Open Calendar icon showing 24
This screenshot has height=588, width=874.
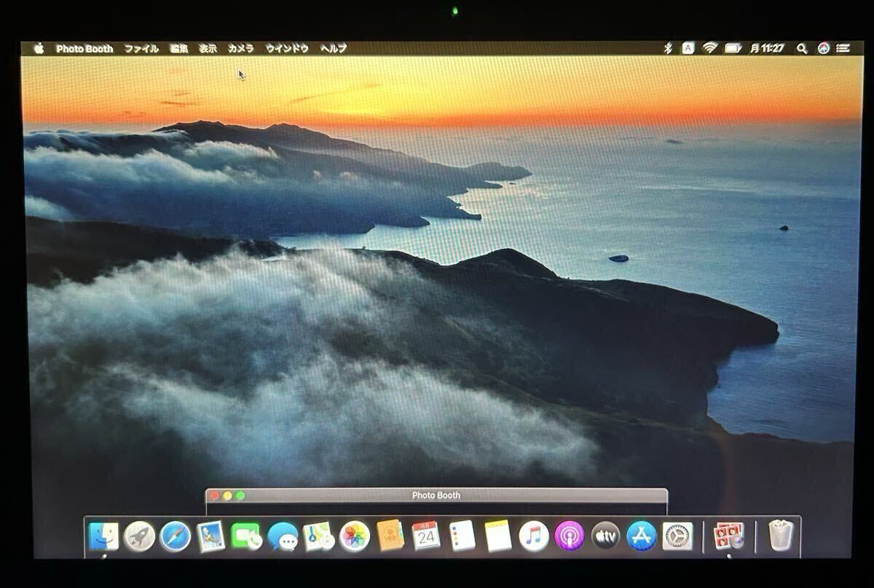426,536
